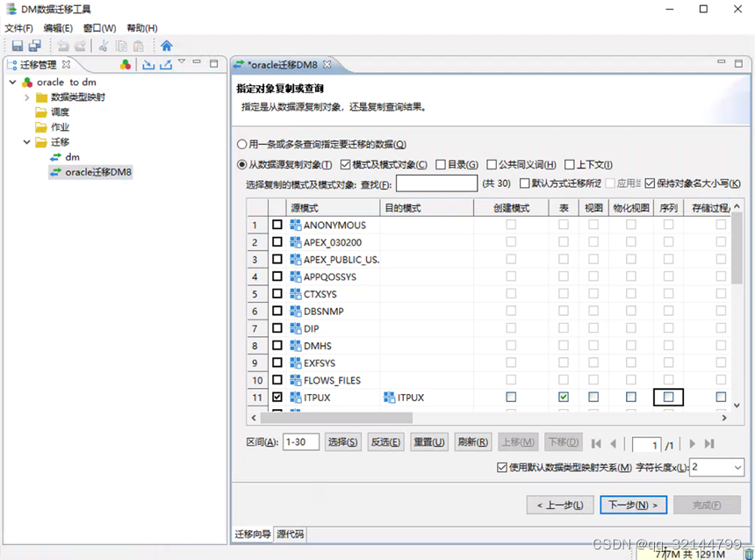This screenshot has height=560, width=755.
Task: Switch to the 迁移向导 tab
Action: [x=252, y=534]
